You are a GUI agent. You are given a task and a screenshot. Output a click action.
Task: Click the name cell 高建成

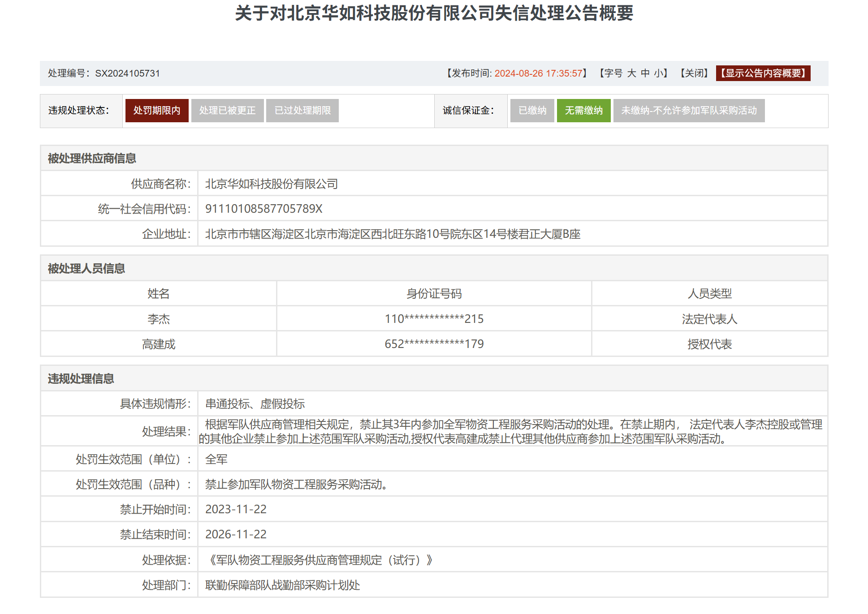159,344
